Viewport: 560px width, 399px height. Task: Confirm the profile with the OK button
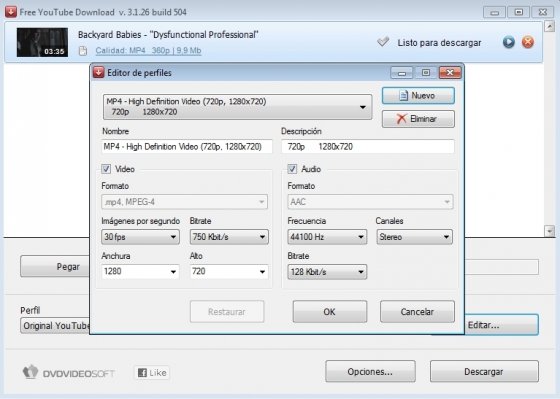pyautogui.click(x=330, y=311)
